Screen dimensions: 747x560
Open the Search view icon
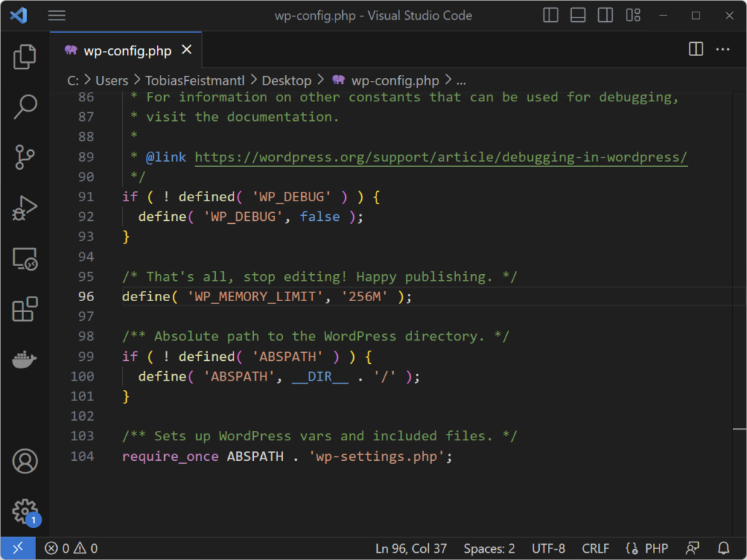(25, 107)
